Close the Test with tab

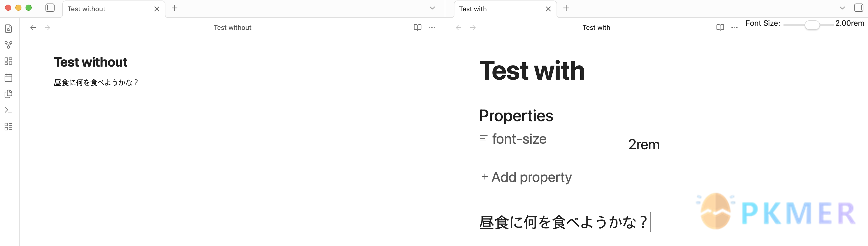(548, 9)
